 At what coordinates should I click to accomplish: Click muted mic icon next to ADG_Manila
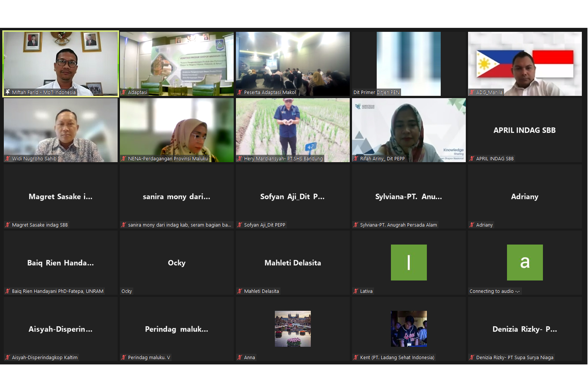point(472,92)
